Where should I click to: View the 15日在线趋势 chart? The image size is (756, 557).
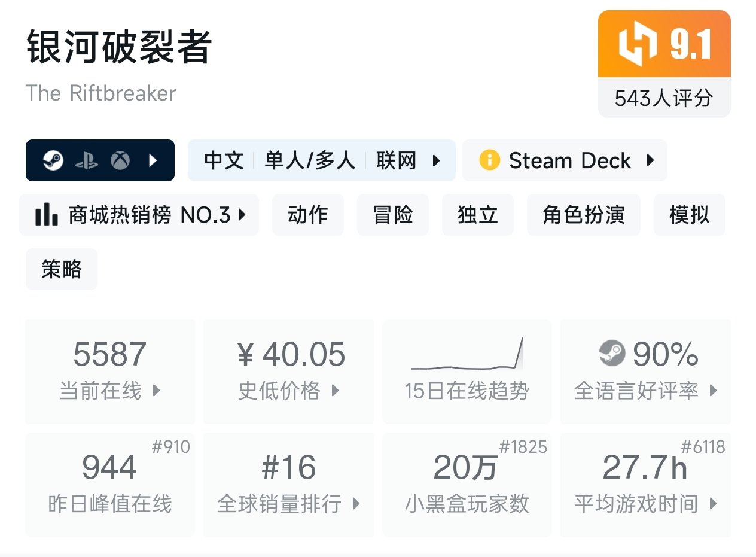[x=467, y=371]
